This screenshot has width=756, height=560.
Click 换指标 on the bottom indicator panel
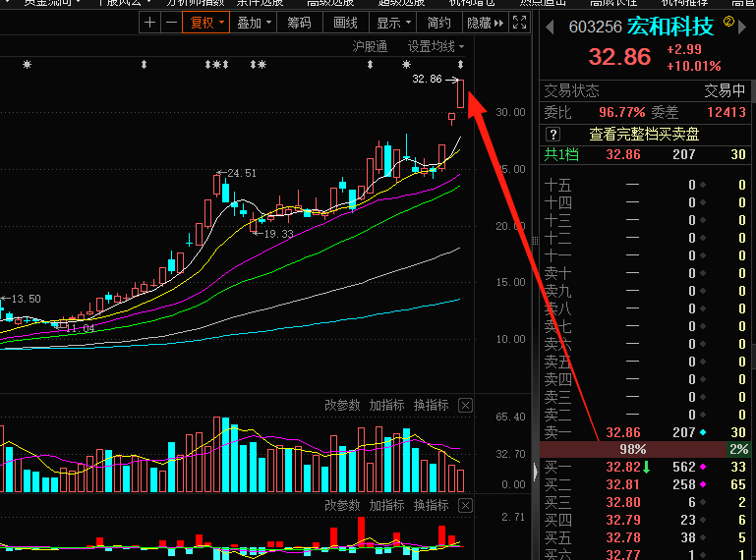(431, 506)
